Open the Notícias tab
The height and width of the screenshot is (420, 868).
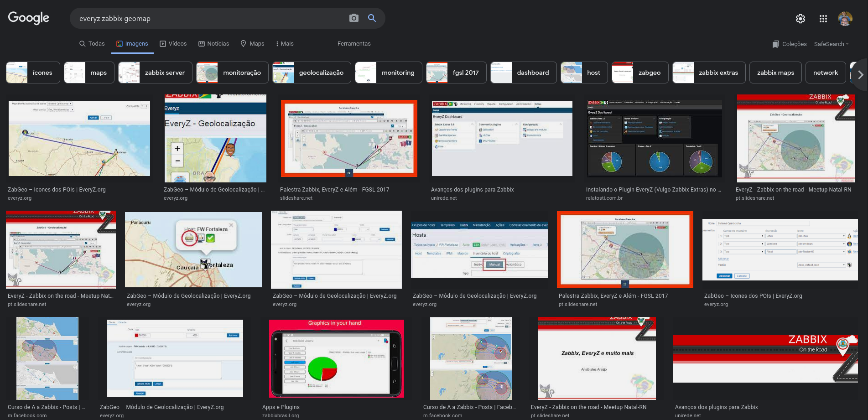tap(213, 44)
